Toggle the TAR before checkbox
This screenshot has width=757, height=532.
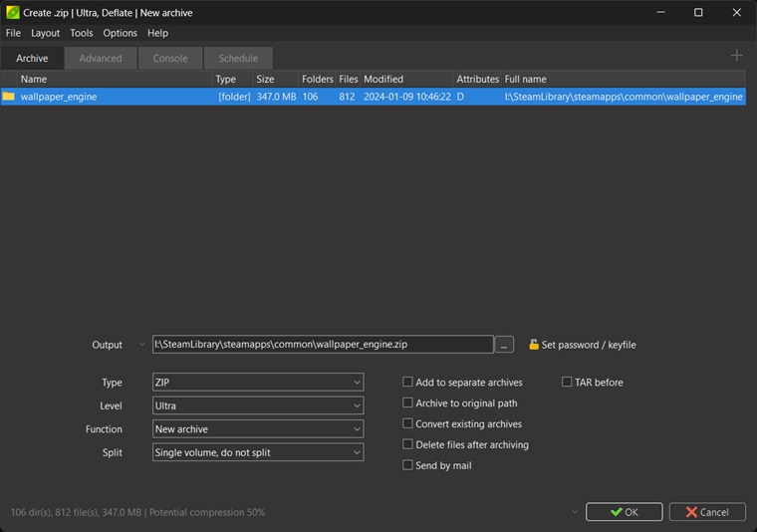pos(567,382)
